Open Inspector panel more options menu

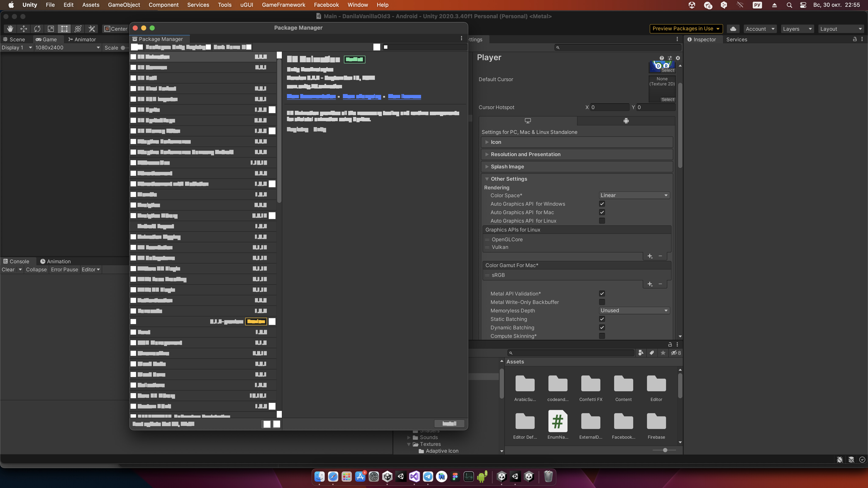[862, 39]
